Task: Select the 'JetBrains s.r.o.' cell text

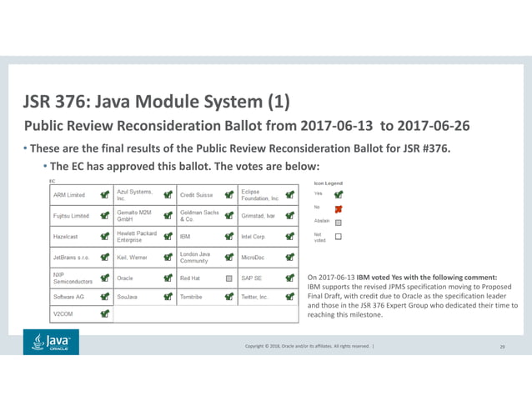Action: (71, 258)
